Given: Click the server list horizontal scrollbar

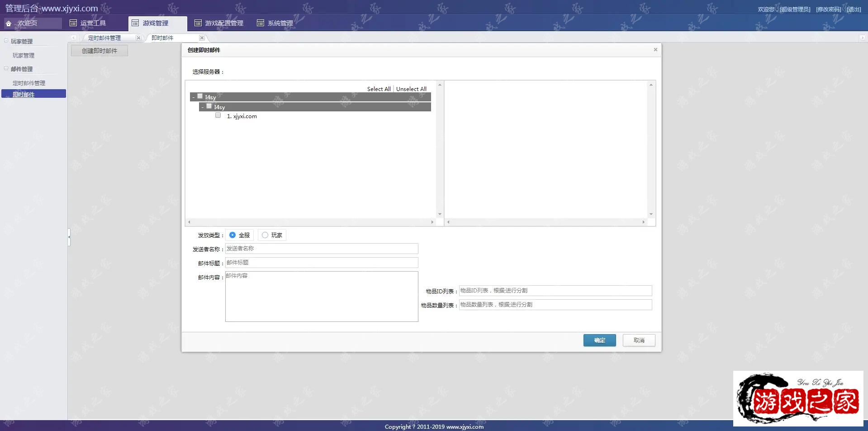Looking at the screenshot, I should (310, 222).
